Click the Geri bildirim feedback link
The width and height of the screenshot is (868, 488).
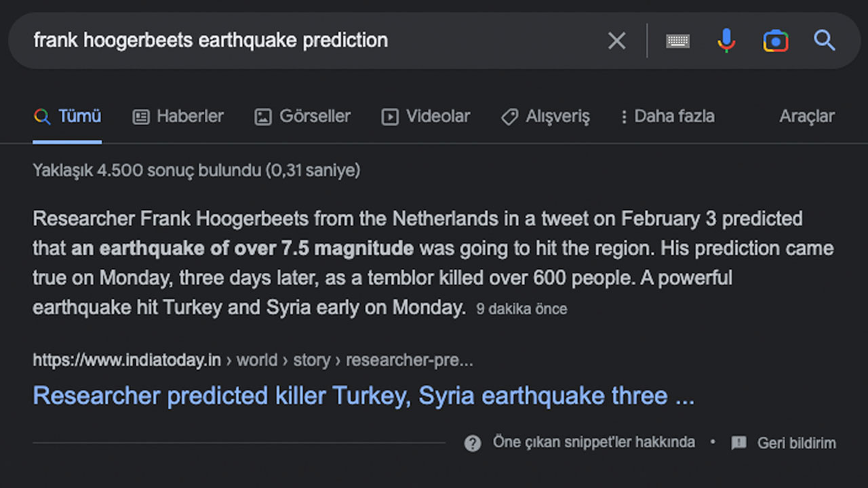tap(796, 443)
